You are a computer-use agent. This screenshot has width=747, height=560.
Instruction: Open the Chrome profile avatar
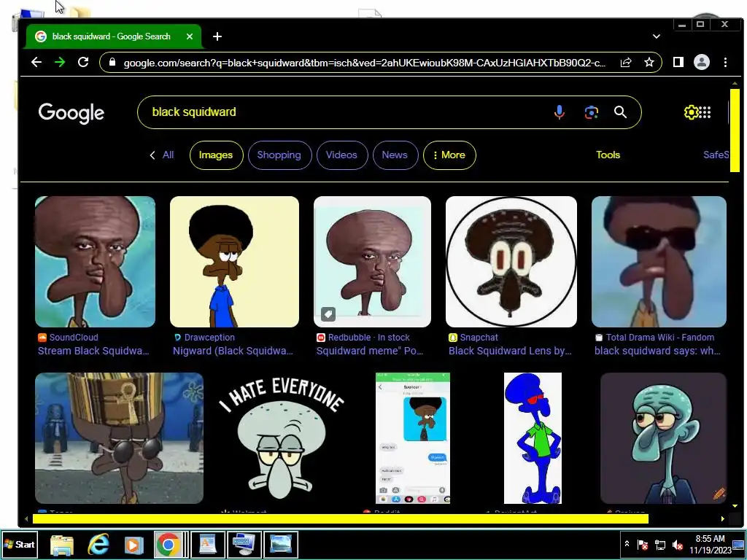pos(701,62)
